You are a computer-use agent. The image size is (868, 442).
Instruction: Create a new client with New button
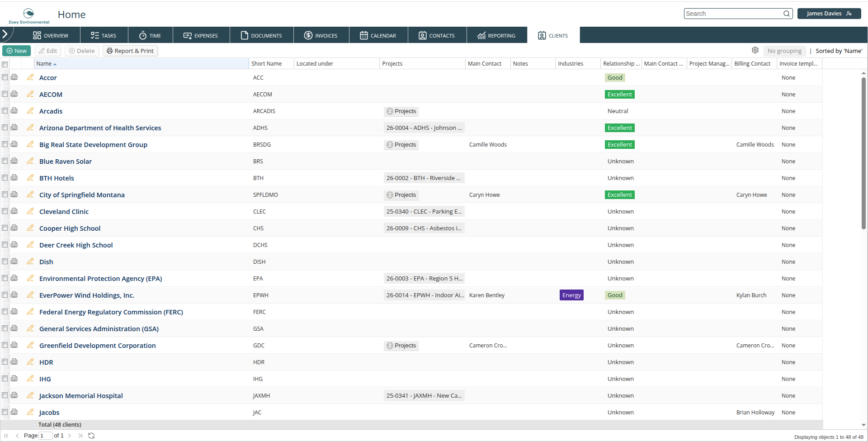pos(17,51)
